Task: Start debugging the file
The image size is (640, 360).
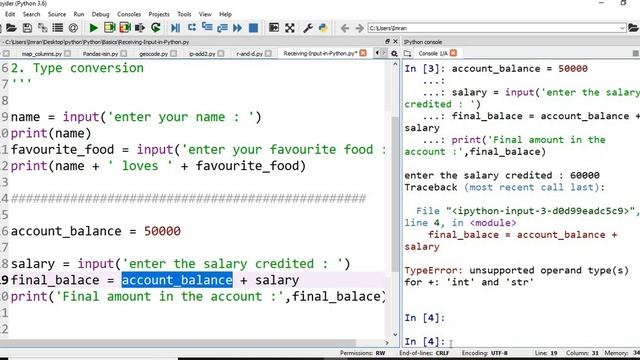Action: [176, 28]
